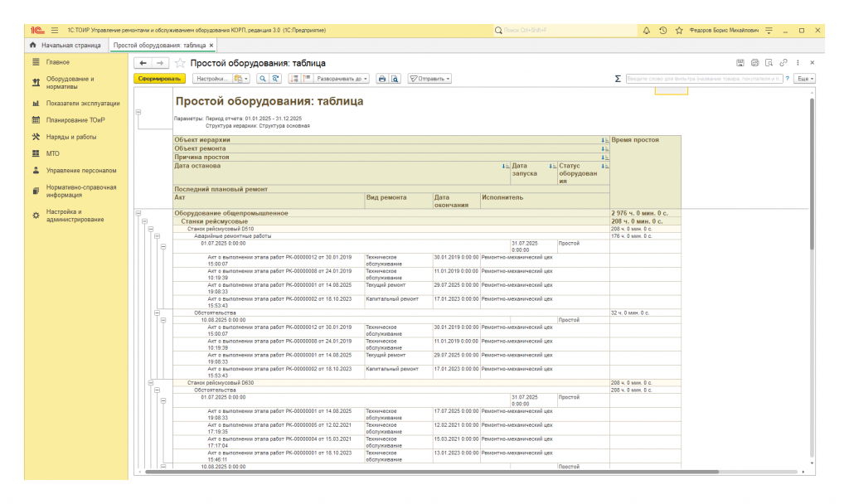Screen dimensions: 849x504
Task: Save report with floppy disk icon
Action: 740,63
